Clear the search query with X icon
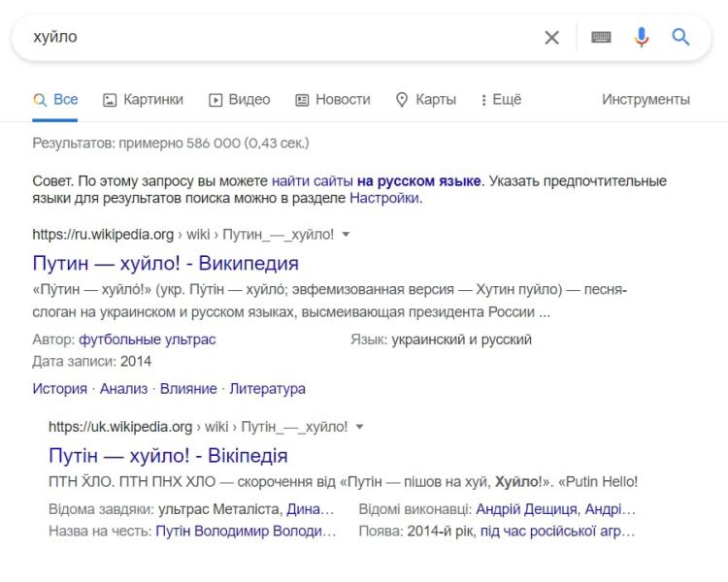 pyautogui.click(x=551, y=37)
